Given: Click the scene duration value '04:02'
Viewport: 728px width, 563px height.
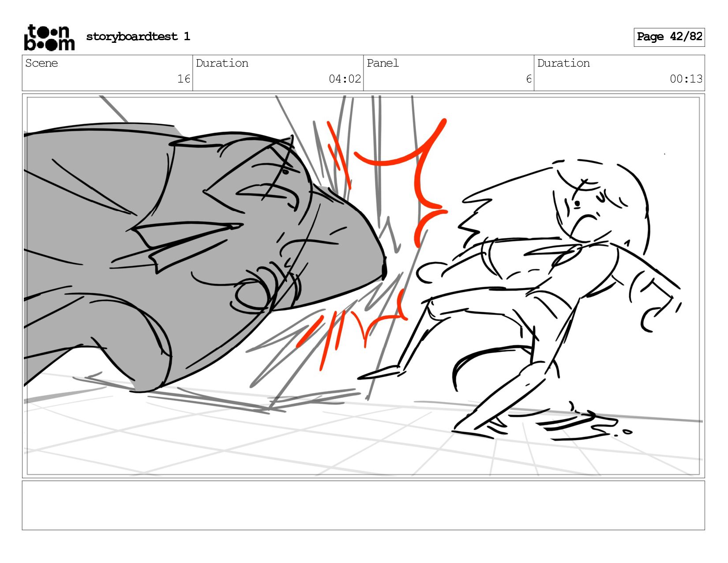Looking at the screenshot, I should click(345, 79).
